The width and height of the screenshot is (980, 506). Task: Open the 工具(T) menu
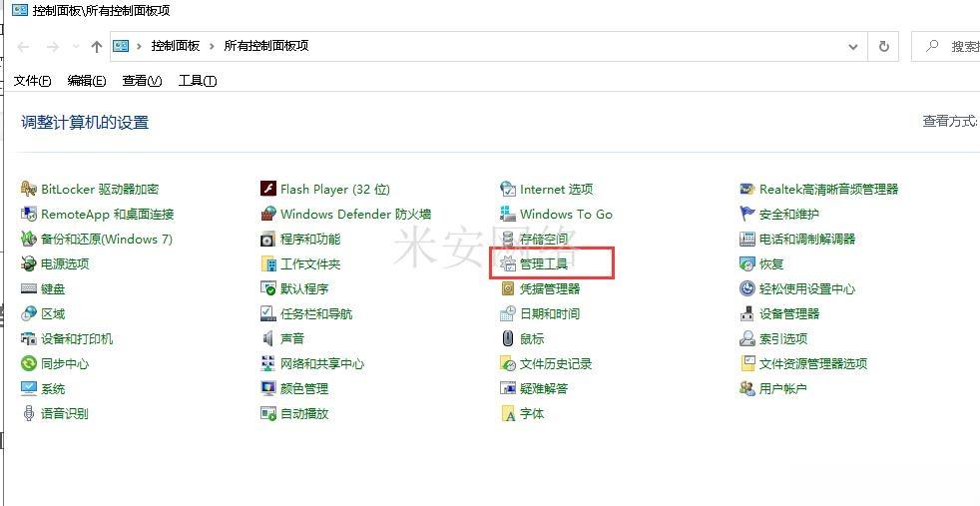198,81
